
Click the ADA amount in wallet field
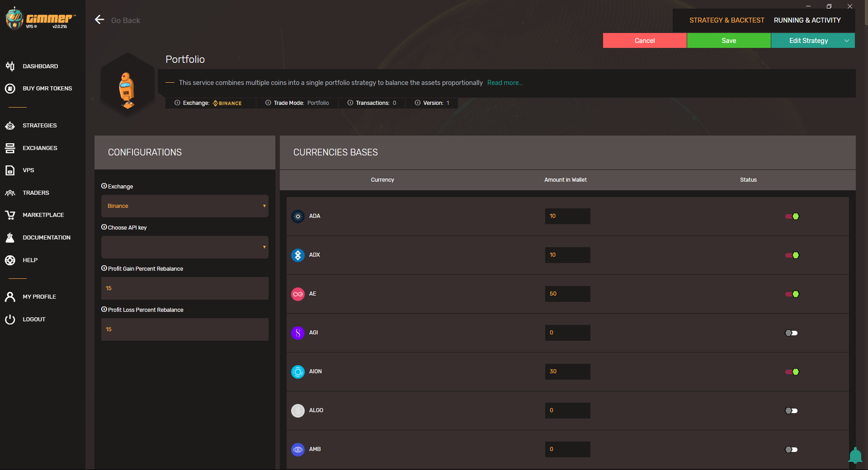(567, 216)
